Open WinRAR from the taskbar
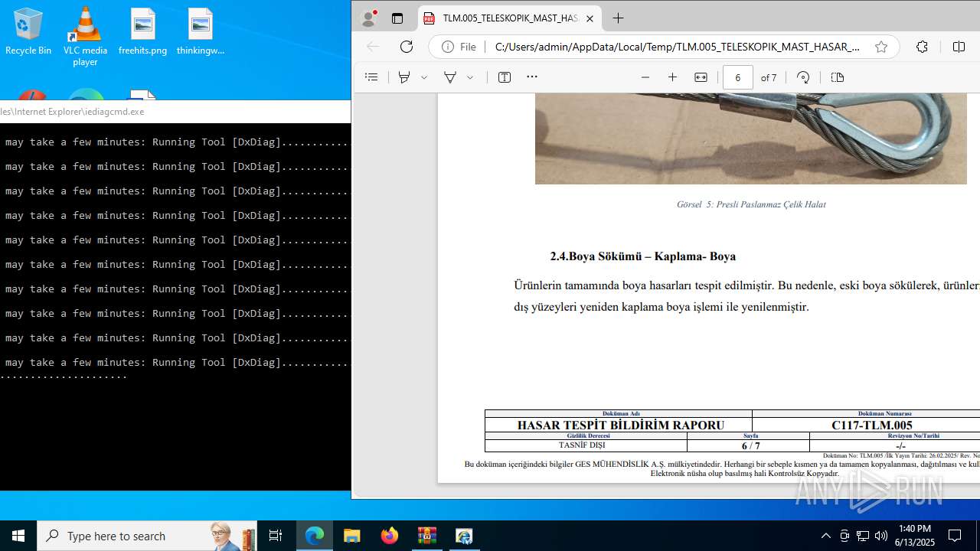The width and height of the screenshot is (980, 551). pos(426,536)
